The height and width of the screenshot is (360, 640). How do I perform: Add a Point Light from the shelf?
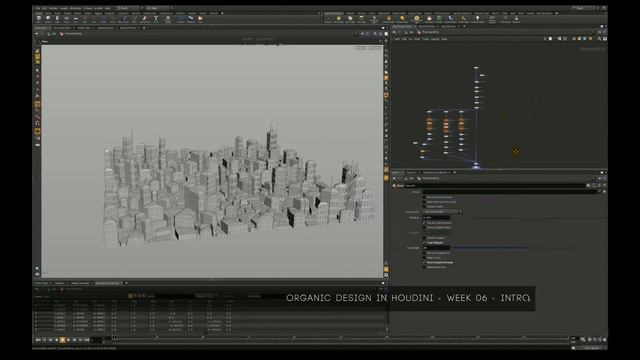tap(339, 19)
